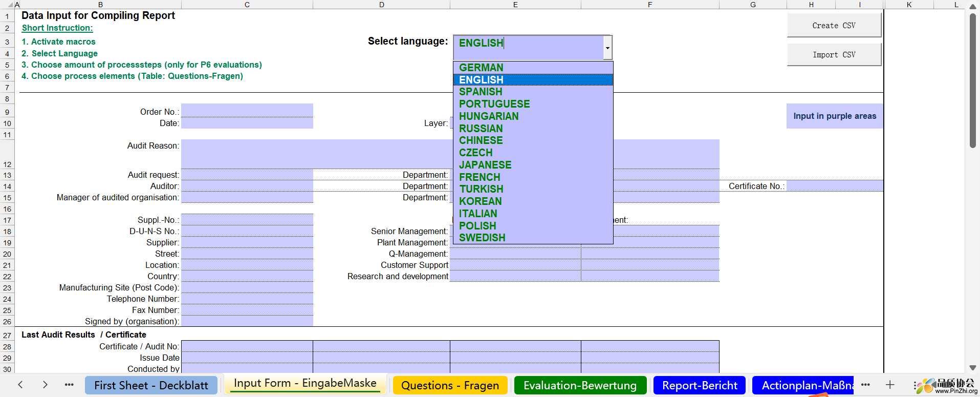
Task: Select column D header
Action: click(382, 5)
